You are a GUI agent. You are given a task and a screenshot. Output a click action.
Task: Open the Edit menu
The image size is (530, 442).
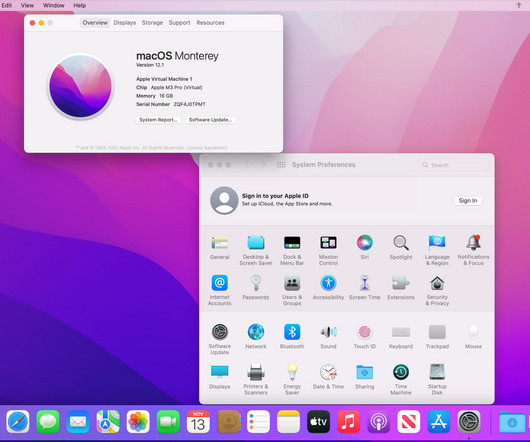click(7, 5)
